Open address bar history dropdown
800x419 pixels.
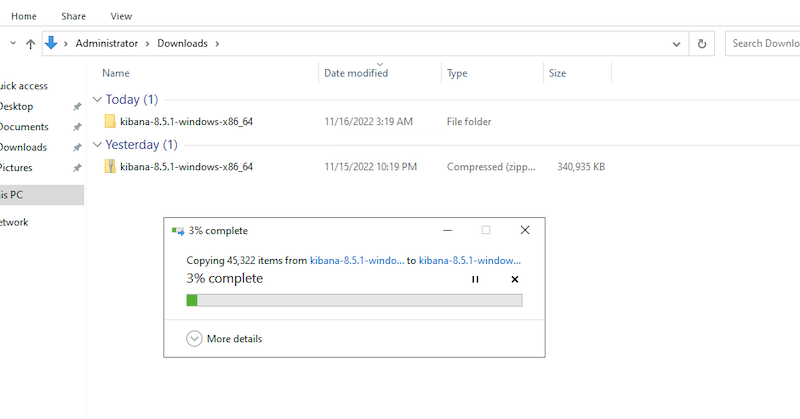677,44
